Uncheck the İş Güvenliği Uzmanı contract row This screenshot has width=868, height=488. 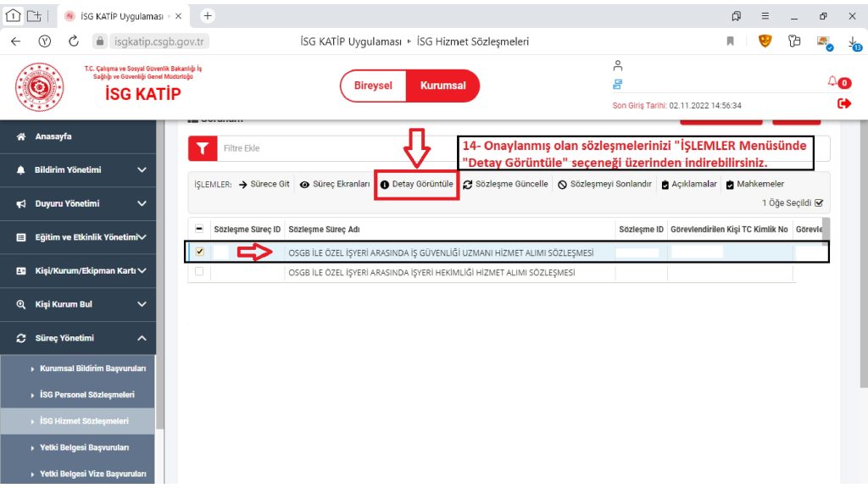tap(199, 252)
